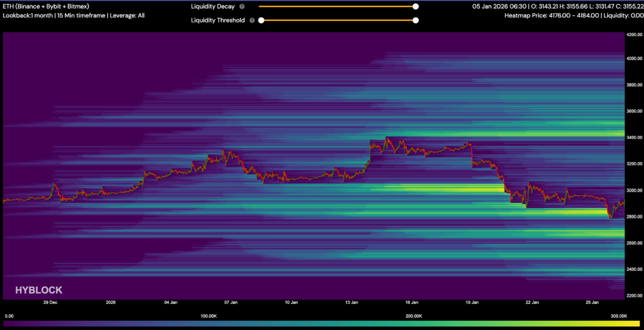This screenshot has height=330, width=644.
Task: Click the 2400.00 price axis label
Action: point(634,269)
